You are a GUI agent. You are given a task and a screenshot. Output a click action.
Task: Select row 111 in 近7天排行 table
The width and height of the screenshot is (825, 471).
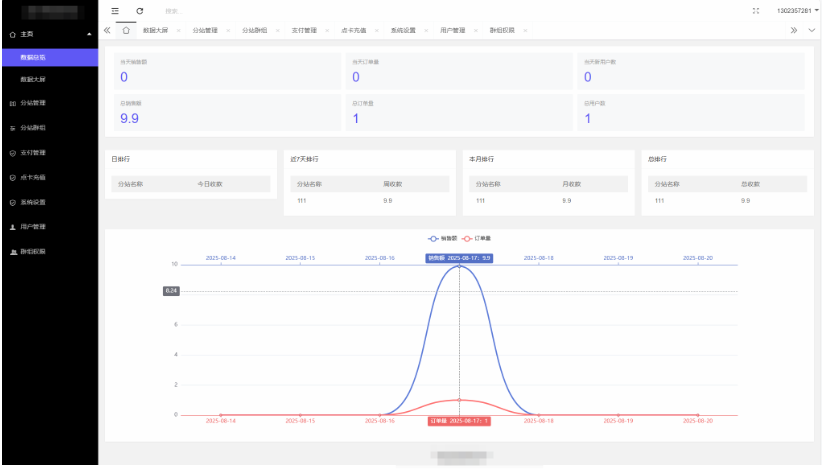(x=370, y=201)
